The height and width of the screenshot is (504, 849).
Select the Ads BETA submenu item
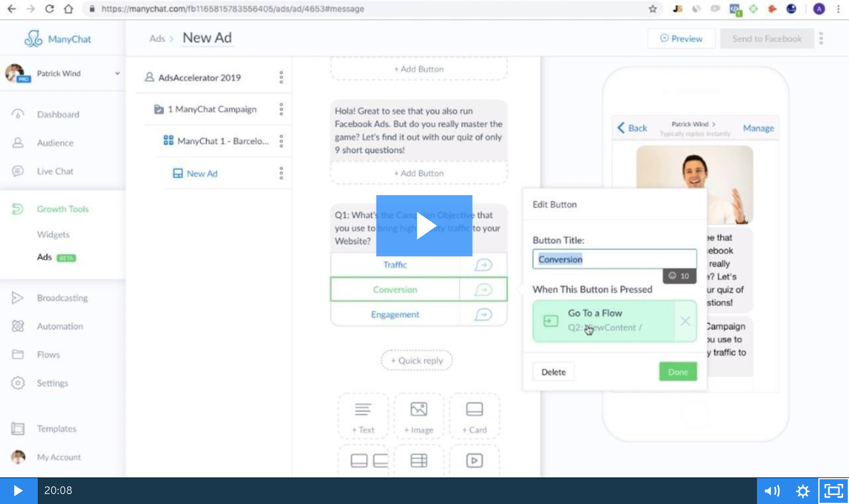pyautogui.click(x=56, y=257)
